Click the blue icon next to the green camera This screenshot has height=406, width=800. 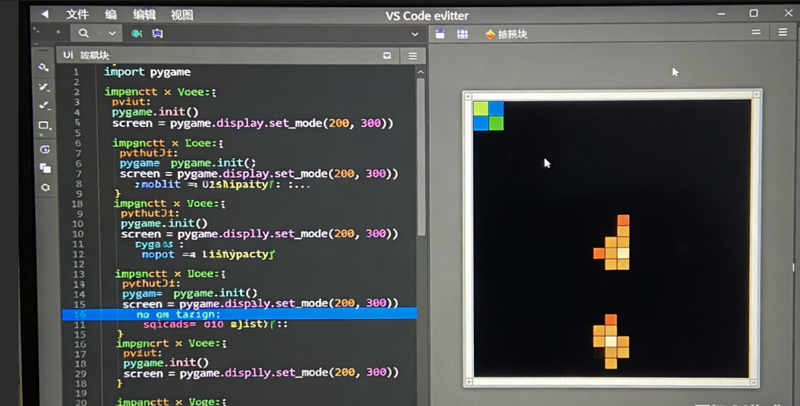[157, 33]
